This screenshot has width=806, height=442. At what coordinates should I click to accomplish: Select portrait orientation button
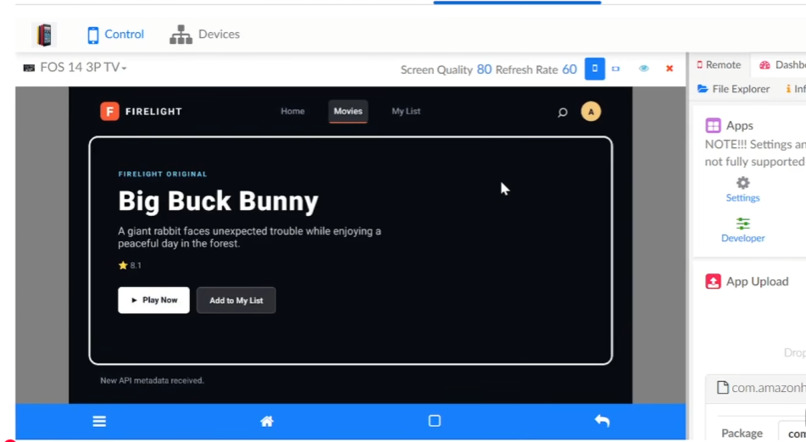point(595,68)
